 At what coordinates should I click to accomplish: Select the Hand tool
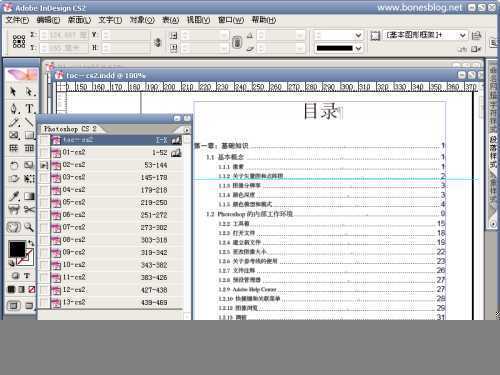tap(14, 227)
